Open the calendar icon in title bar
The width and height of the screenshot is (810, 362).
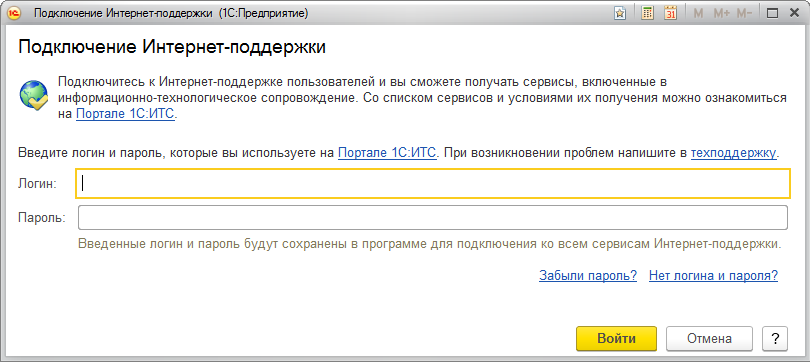click(671, 14)
